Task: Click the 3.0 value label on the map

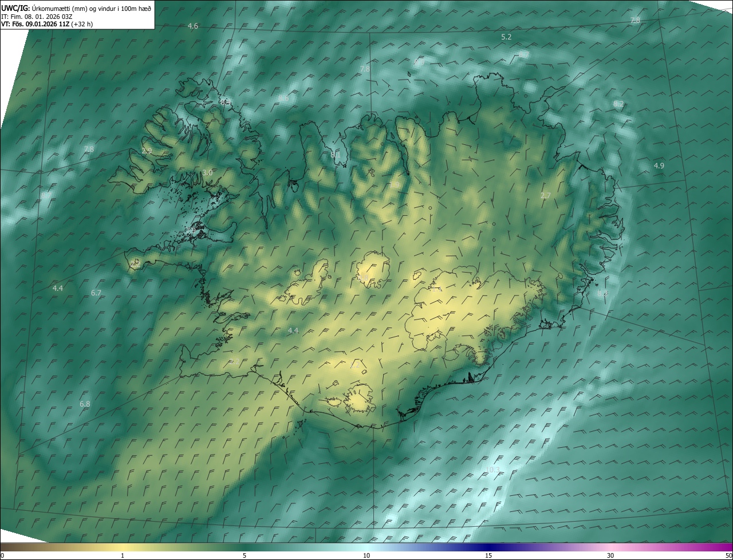Action: (x=207, y=173)
